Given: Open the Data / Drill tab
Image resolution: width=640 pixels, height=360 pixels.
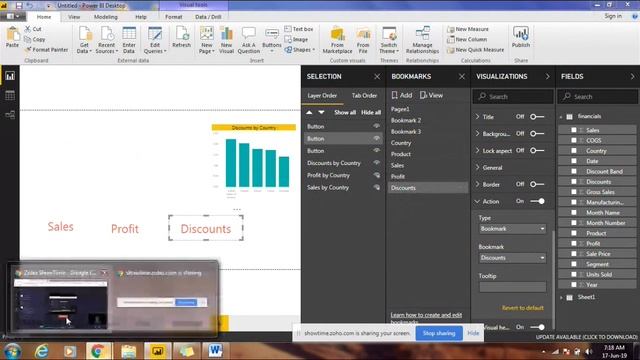Looking at the screenshot, I should coord(208,17).
